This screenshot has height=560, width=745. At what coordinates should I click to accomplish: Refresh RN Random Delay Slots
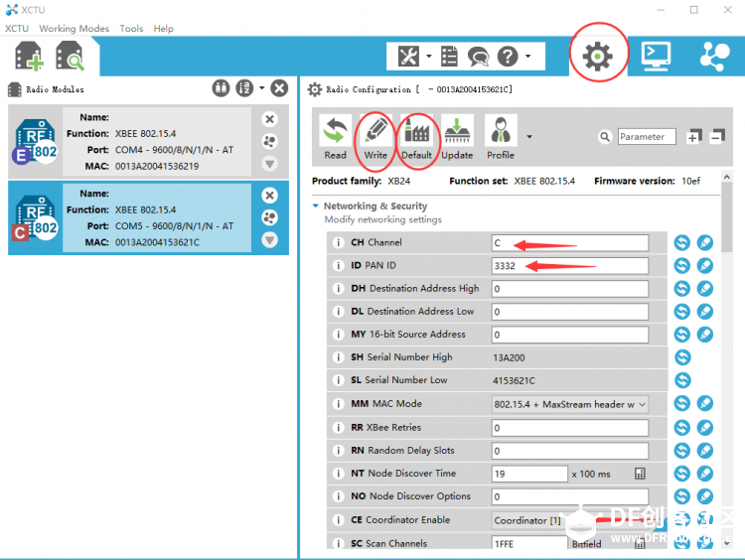682,450
